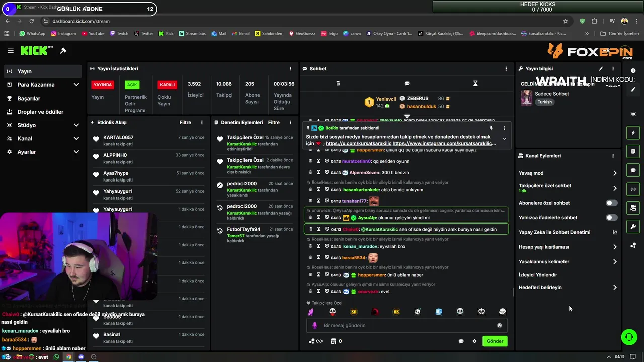Open the x.com/kursatkarakilic link

coord(358,143)
